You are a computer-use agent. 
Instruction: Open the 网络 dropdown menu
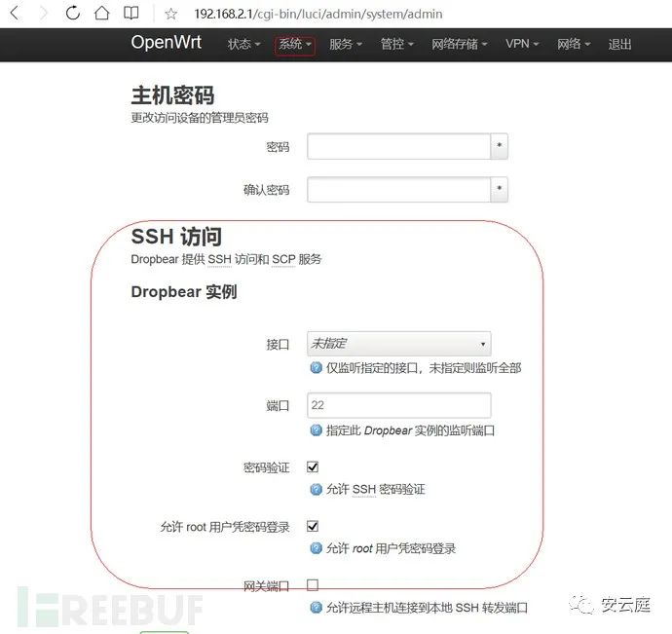pos(574,44)
